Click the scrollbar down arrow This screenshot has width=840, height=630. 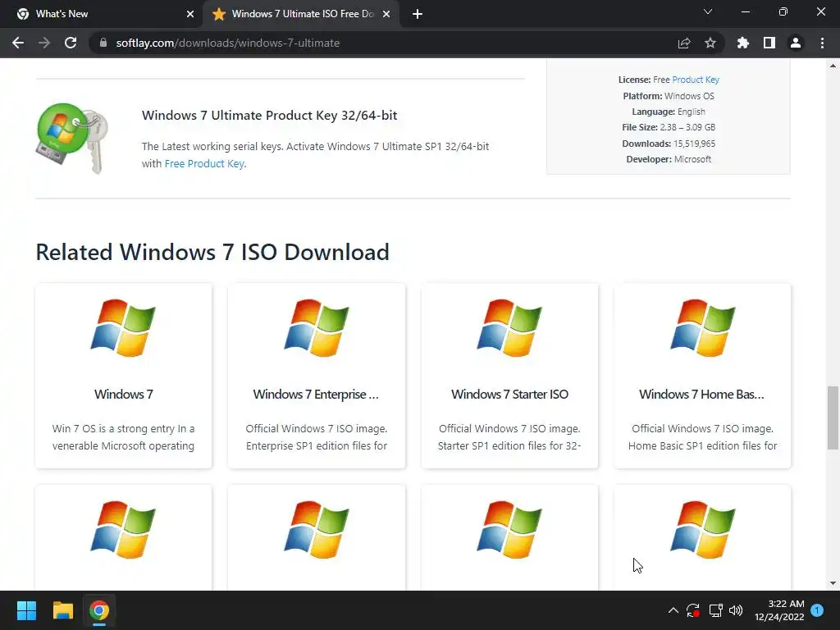833,583
